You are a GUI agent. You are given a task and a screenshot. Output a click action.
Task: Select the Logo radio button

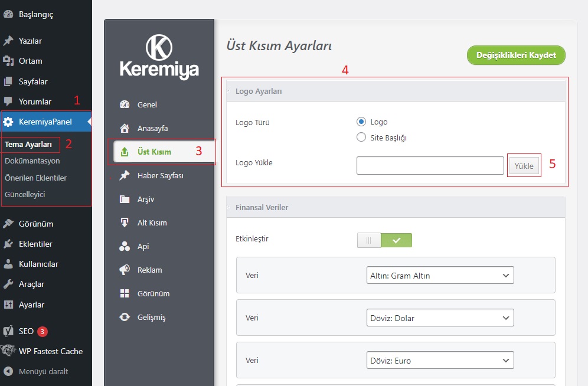361,122
